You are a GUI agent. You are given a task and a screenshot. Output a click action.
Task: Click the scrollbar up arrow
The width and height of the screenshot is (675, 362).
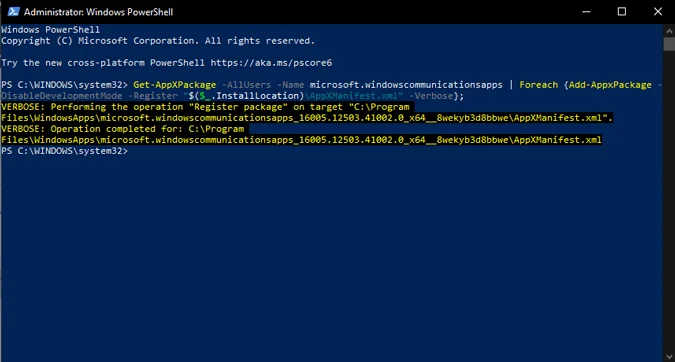669,31
